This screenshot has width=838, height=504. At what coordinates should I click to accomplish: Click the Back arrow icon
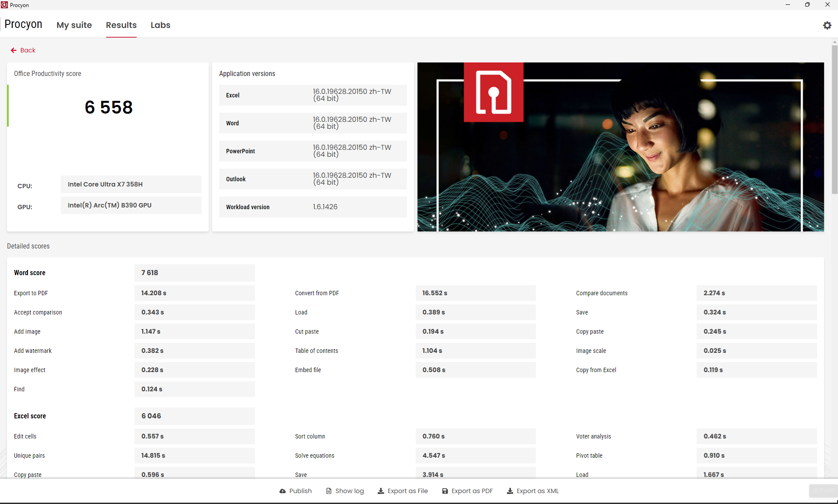(14, 50)
